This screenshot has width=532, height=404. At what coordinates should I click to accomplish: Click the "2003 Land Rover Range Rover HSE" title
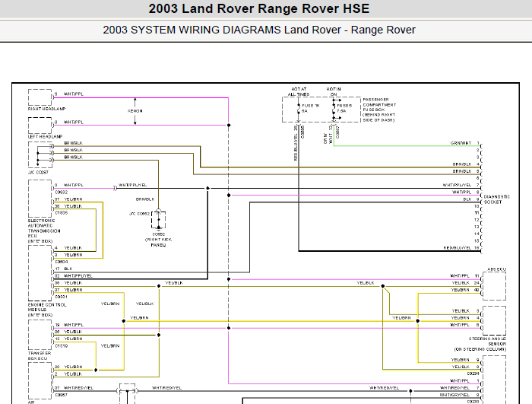coord(259,8)
